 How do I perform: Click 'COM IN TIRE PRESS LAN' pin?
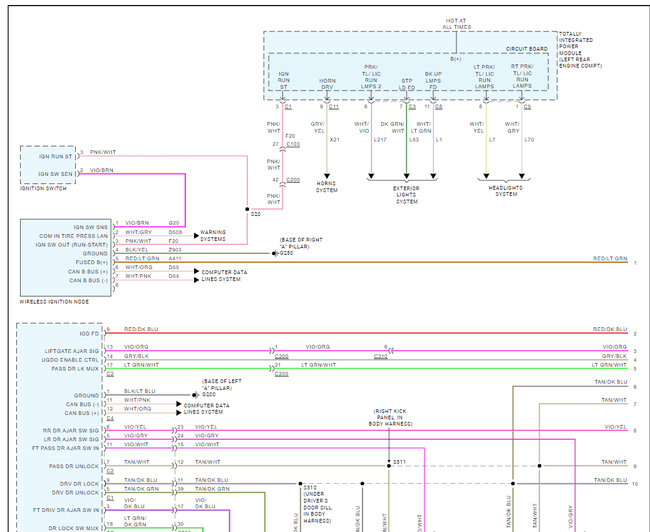tap(73, 236)
